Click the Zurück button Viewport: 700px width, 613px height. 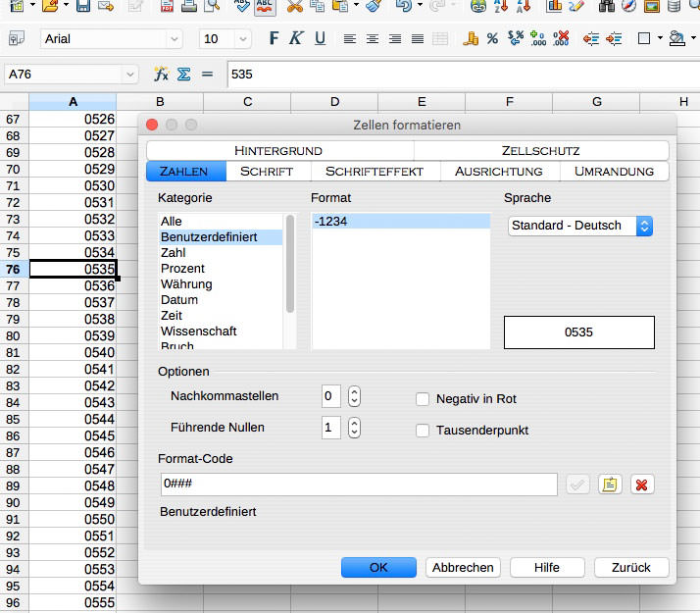(631, 568)
